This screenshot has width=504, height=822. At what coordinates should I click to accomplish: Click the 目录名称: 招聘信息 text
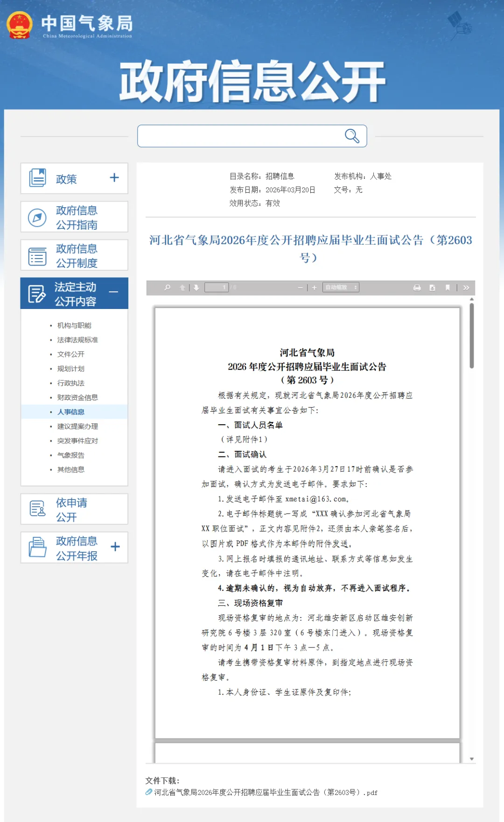(262, 176)
